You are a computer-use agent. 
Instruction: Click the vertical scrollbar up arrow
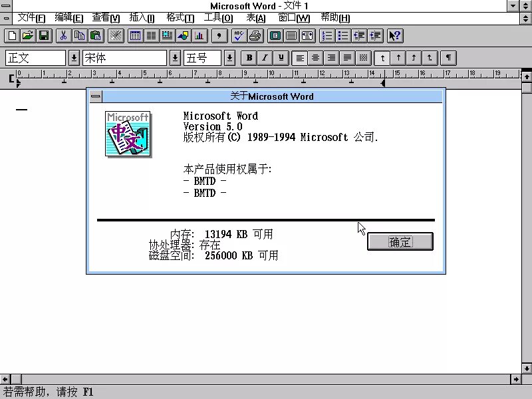point(527,77)
